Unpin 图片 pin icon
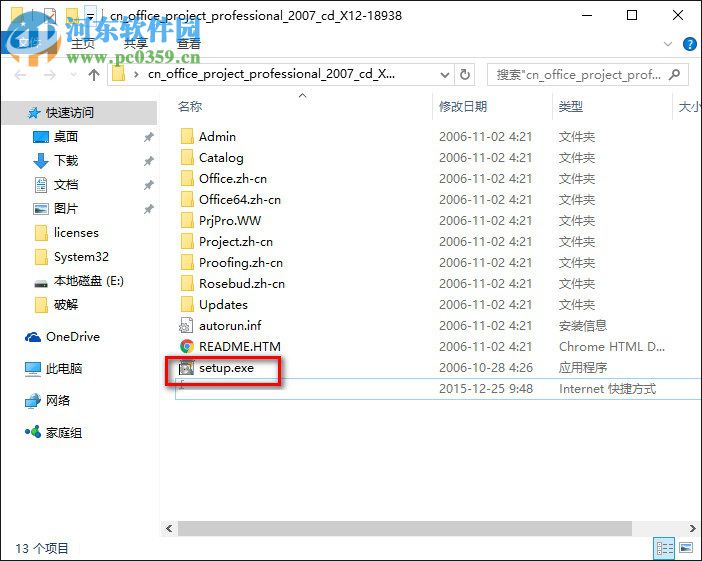 coord(149,209)
